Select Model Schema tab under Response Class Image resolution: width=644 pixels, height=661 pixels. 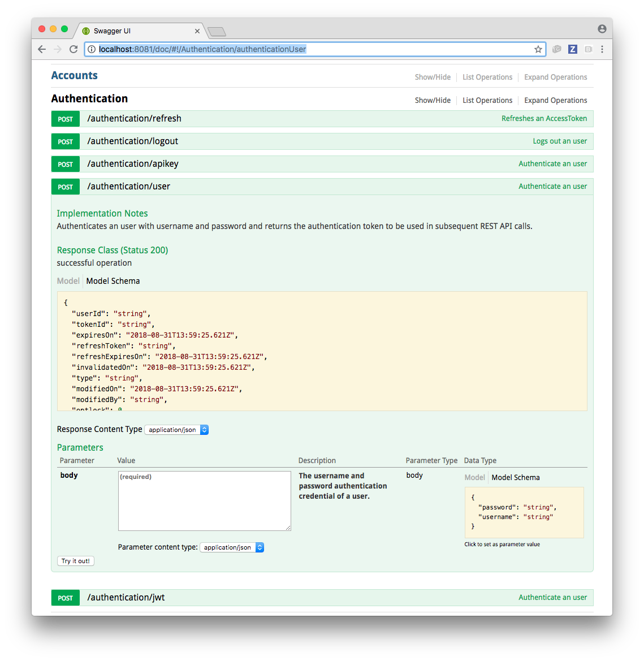(113, 281)
